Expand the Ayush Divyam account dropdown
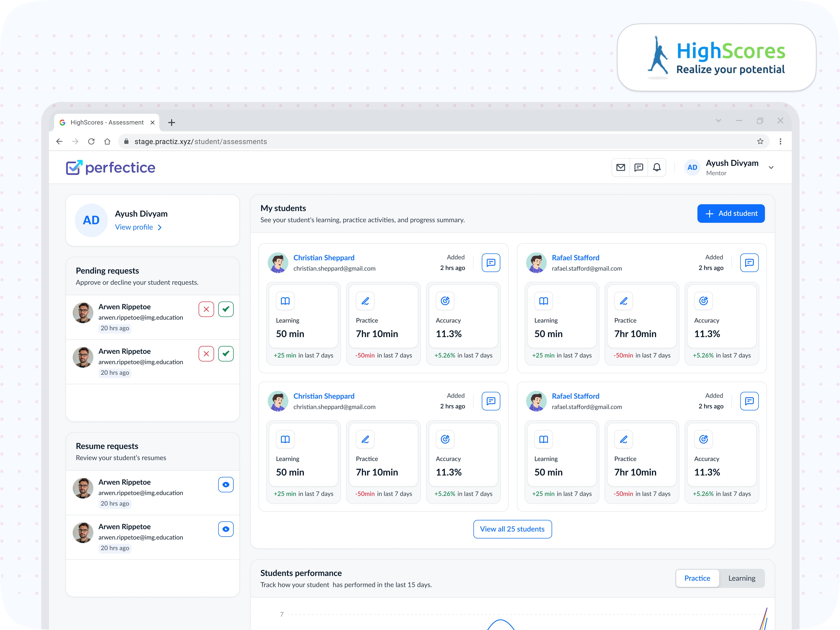Screen dimensions: 840x630 coord(771,167)
